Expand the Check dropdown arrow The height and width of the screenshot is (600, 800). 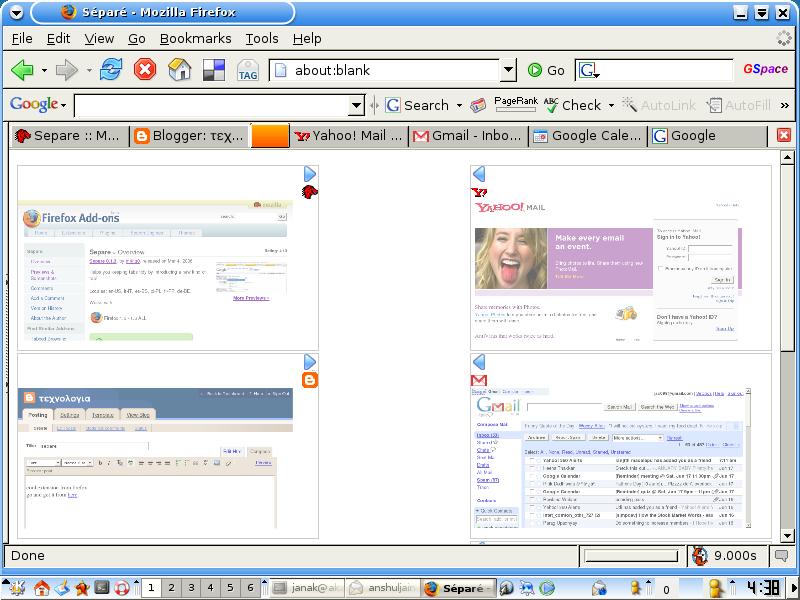pyautogui.click(x=611, y=106)
